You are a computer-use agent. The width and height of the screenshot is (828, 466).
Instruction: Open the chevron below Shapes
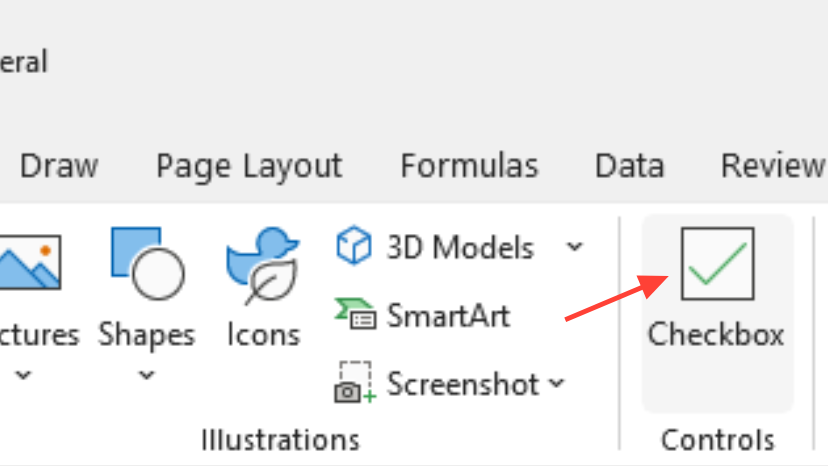click(146, 376)
